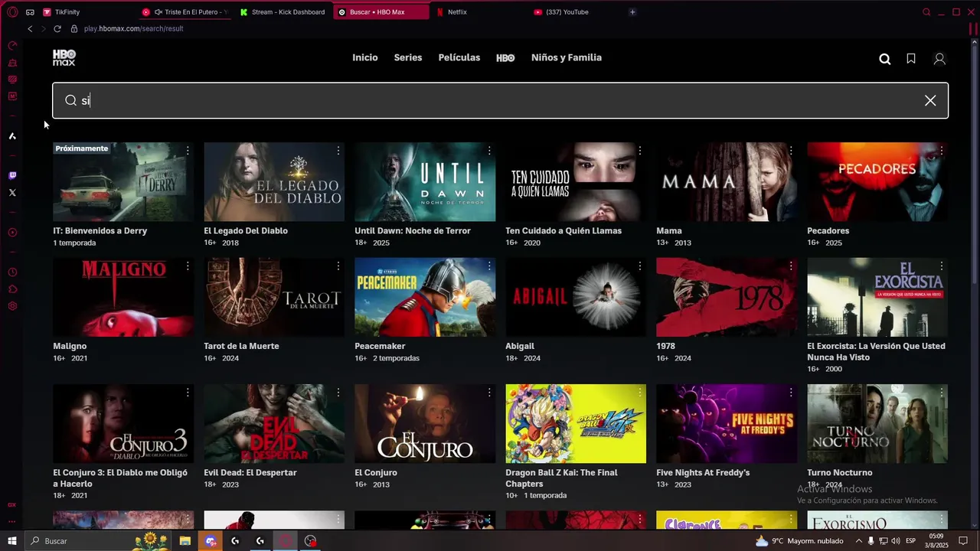Open the Tarot de la Muerte thumbnail
980x551 pixels.
(274, 297)
